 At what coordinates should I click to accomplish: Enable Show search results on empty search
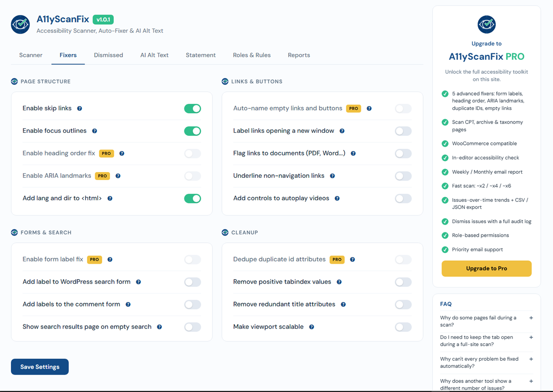coord(193,327)
